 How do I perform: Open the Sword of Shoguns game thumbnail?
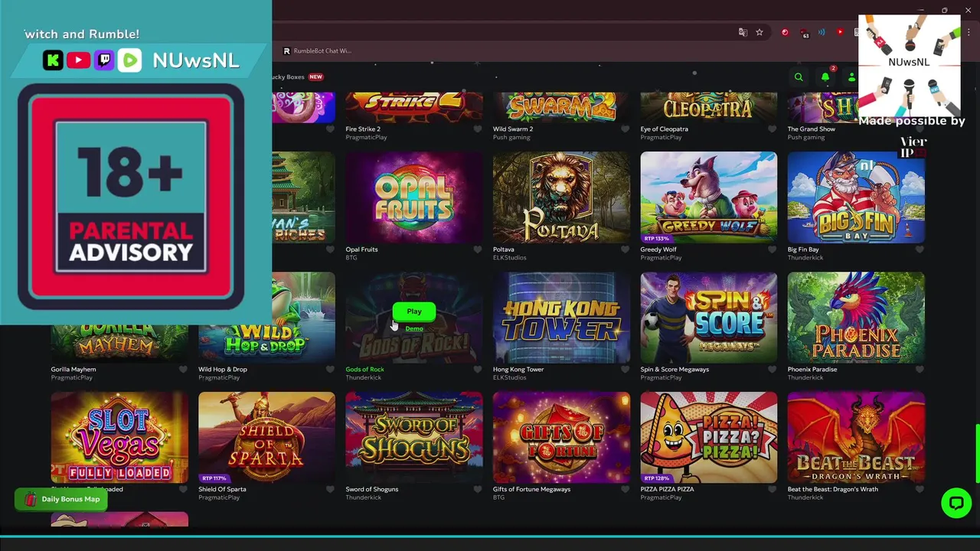[414, 438]
